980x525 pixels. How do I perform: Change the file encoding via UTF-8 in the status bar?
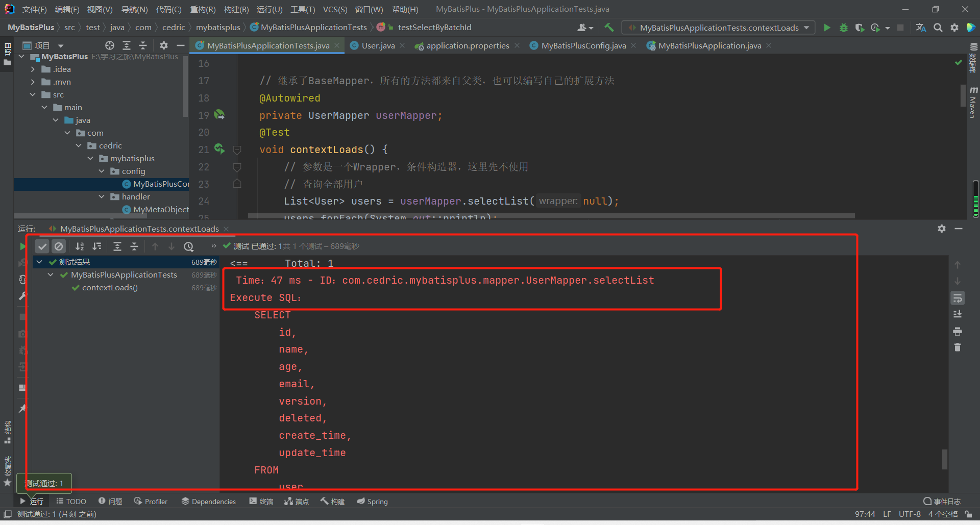click(x=910, y=514)
